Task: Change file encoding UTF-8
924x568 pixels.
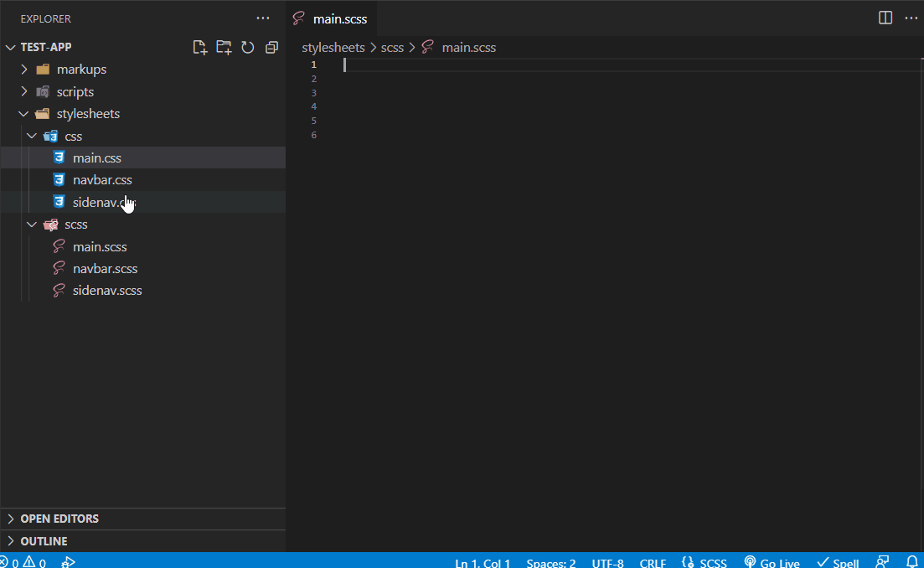Action: (607, 563)
